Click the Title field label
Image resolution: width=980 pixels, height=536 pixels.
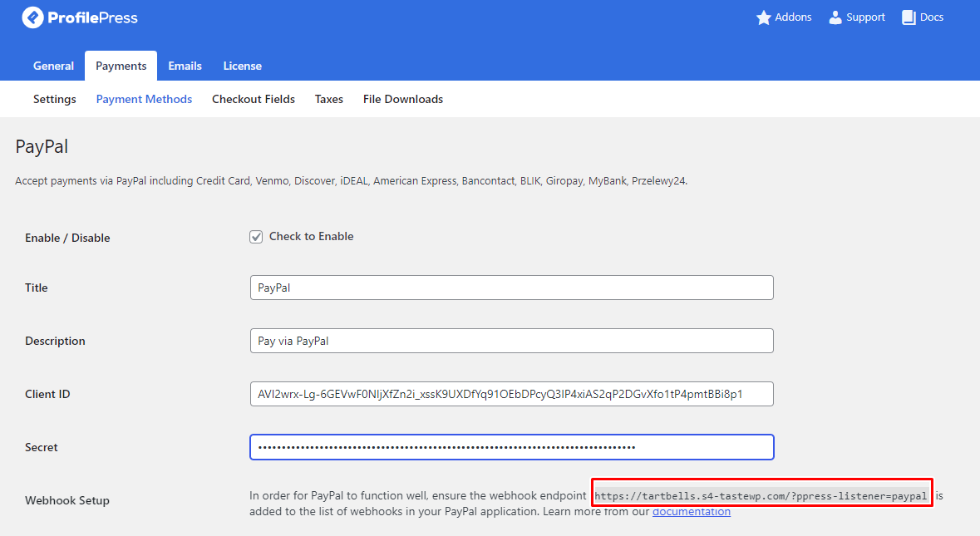coord(37,288)
